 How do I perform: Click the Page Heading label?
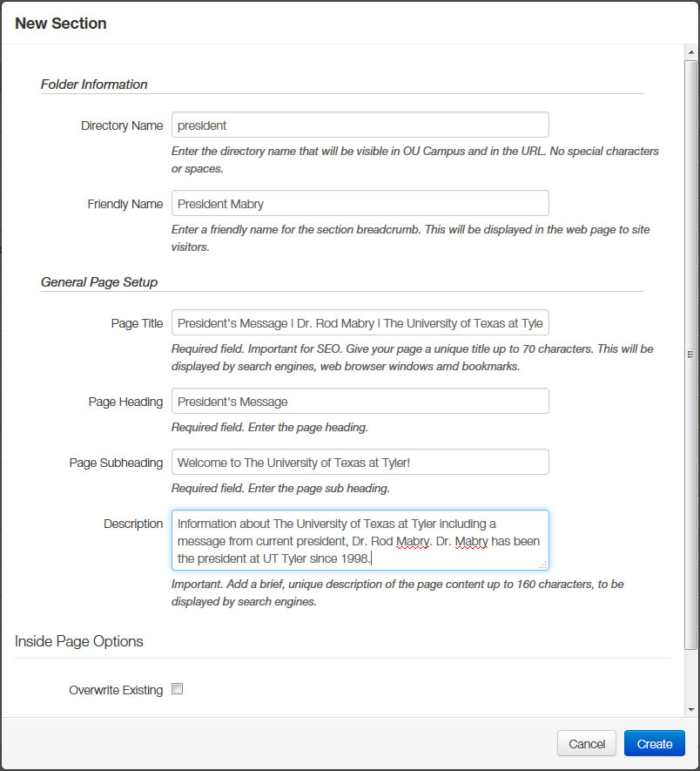[125, 402]
